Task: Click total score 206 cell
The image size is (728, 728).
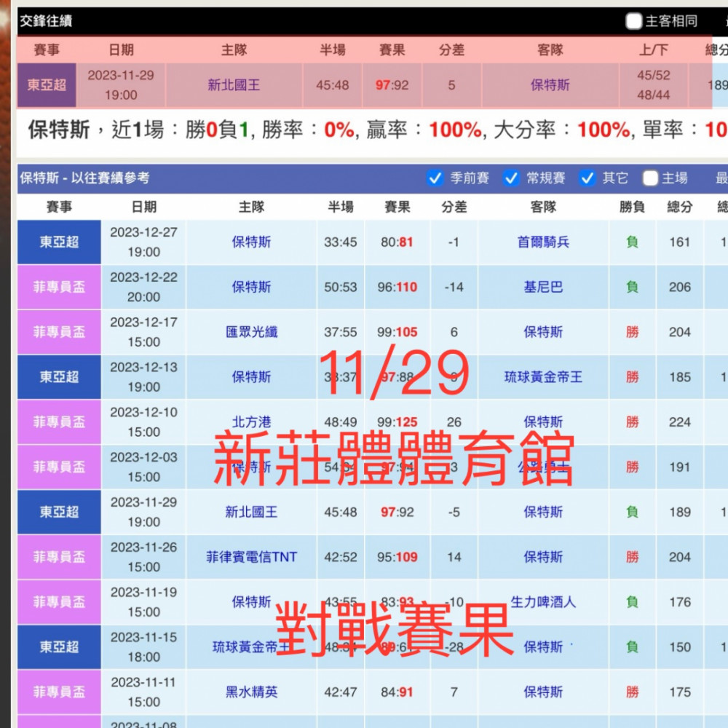Action: click(x=680, y=287)
